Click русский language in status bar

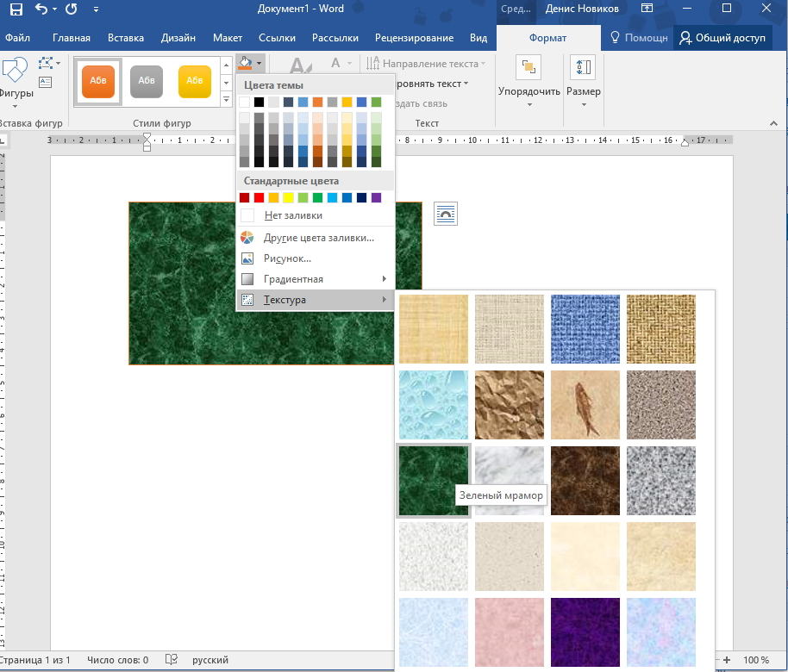tap(210, 660)
